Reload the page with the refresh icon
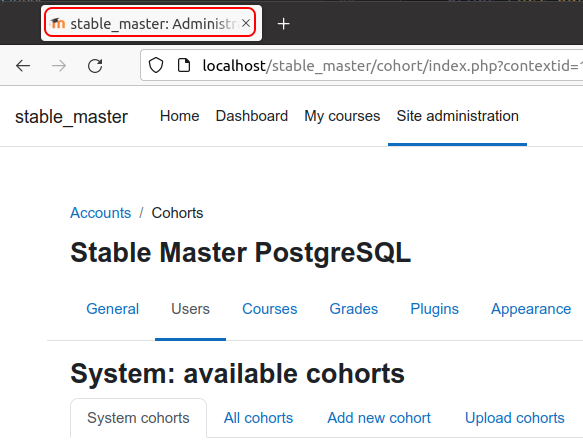The width and height of the screenshot is (583, 447). coord(95,66)
